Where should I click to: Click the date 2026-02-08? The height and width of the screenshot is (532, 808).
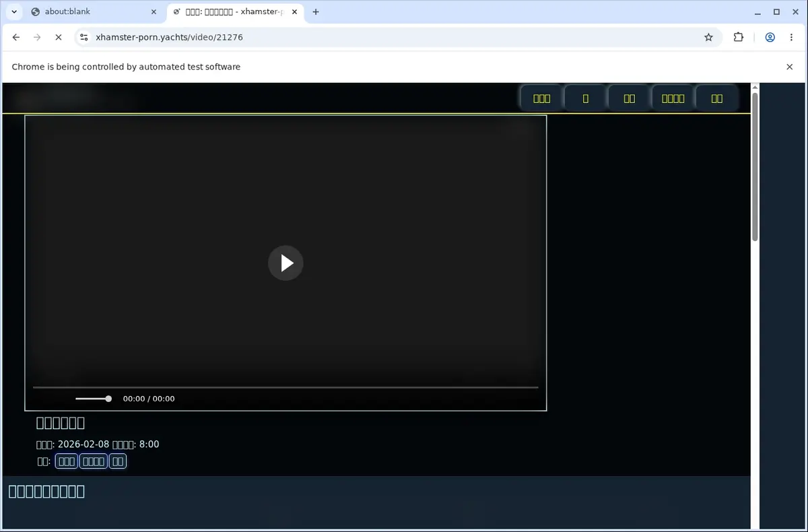pos(83,444)
